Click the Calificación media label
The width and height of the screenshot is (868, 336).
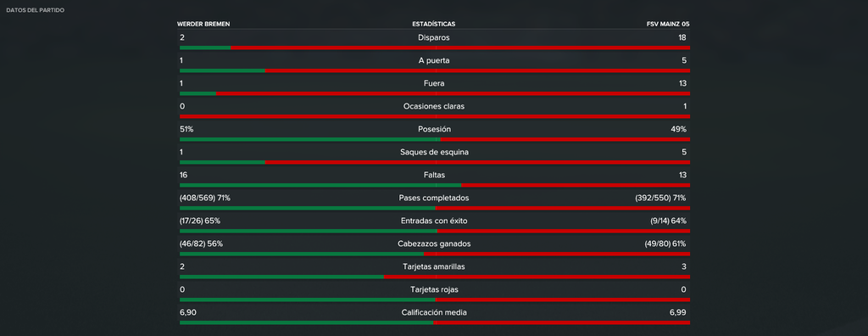pyautogui.click(x=433, y=312)
